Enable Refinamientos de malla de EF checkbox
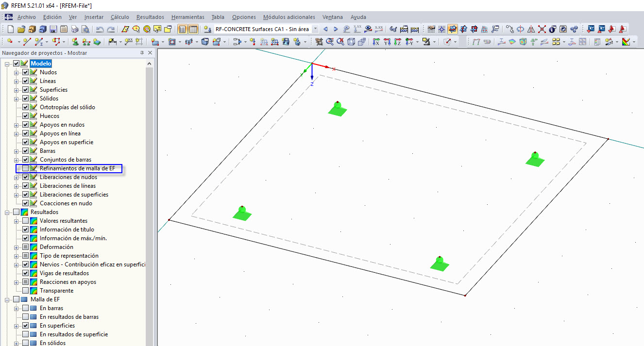 (x=26, y=168)
